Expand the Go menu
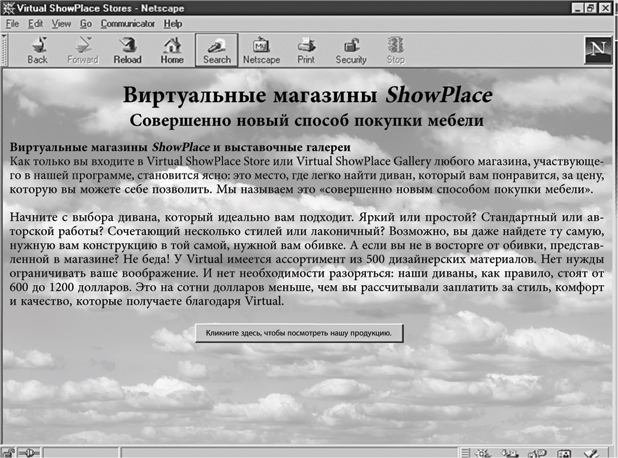The width and height of the screenshot is (618, 458). tap(85, 23)
